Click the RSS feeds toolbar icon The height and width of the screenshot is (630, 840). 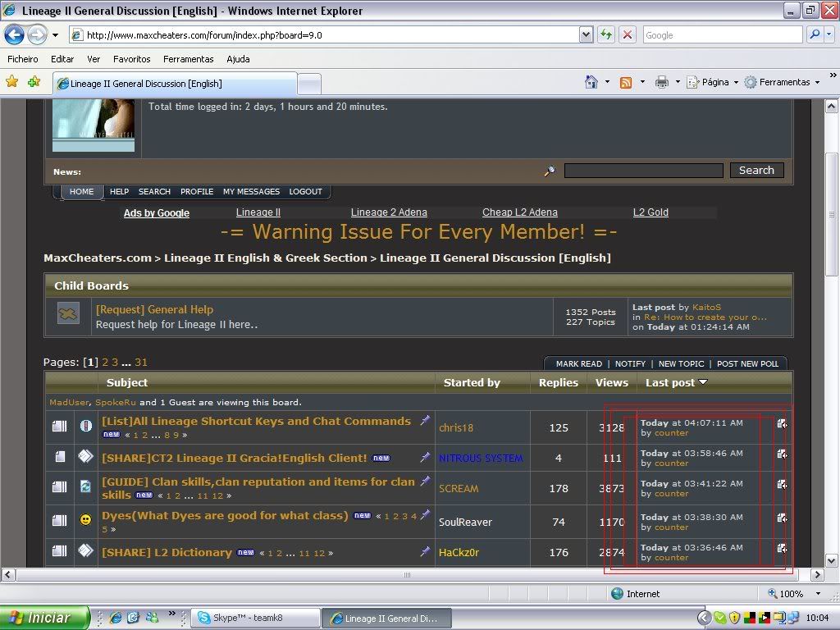[626, 82]
